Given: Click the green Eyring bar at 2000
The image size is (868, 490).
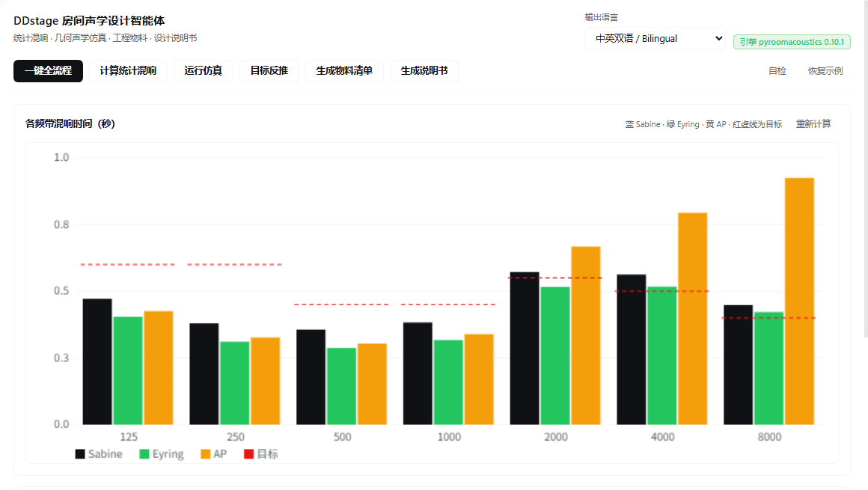Looking at the screenshot, I should pos(555,355).
